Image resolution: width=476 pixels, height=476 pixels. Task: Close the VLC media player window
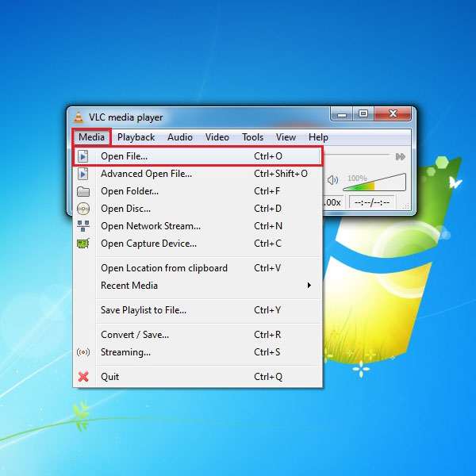(393, 114)
